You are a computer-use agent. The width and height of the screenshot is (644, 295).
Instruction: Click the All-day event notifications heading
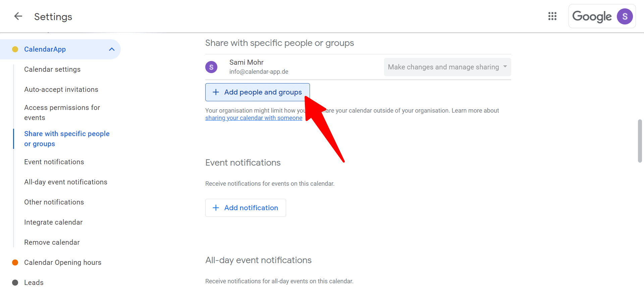click(258, 260)
